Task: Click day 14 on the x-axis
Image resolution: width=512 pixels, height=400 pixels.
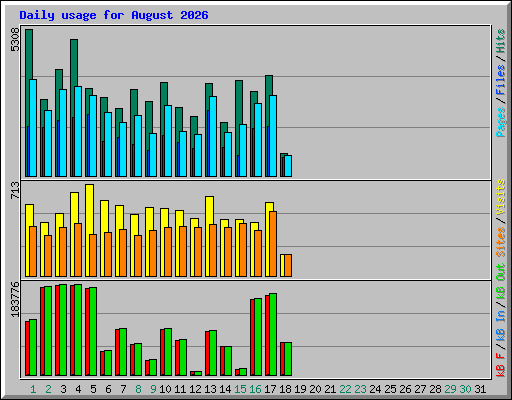Action: coord(225,389)
